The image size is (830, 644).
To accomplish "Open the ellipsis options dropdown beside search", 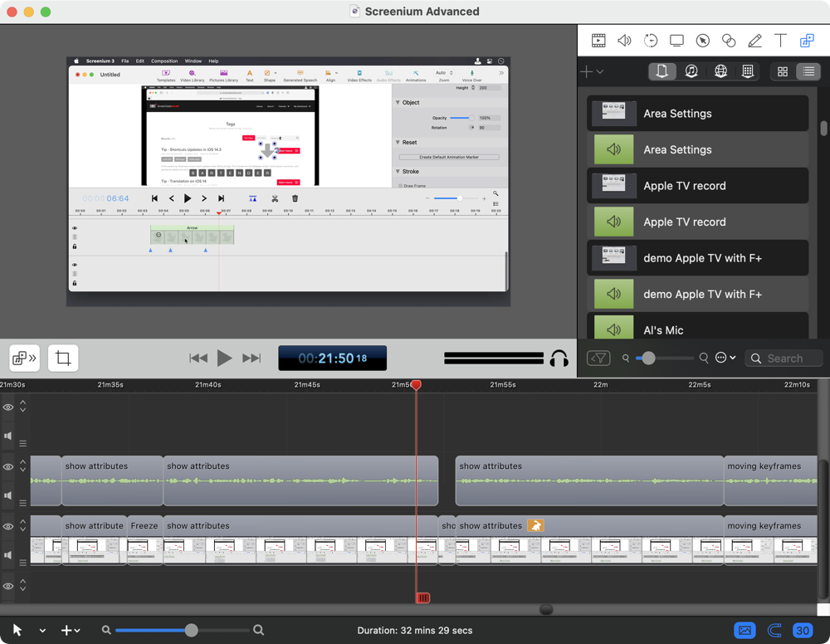I will point(725,359).
